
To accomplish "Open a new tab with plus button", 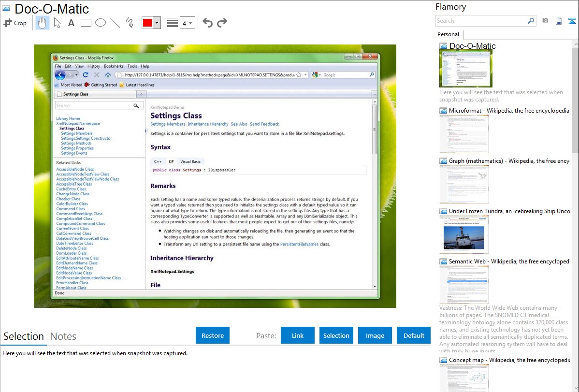I will (142, 94).
